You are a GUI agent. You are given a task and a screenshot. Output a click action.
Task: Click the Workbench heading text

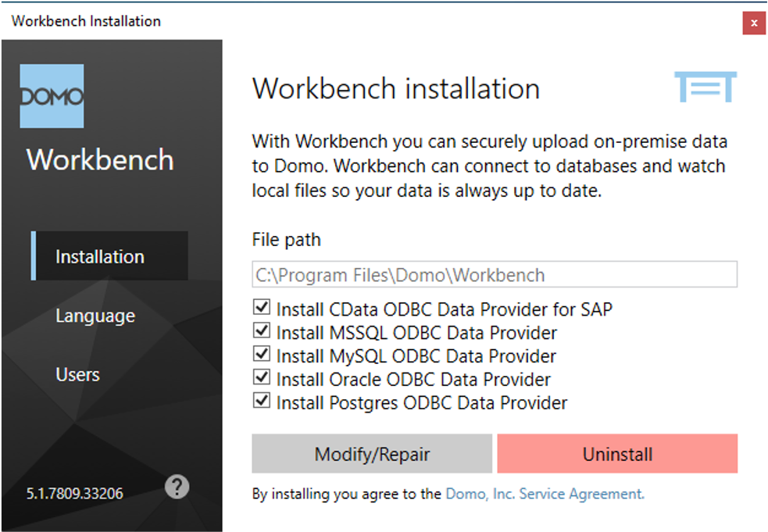point(99,160)
